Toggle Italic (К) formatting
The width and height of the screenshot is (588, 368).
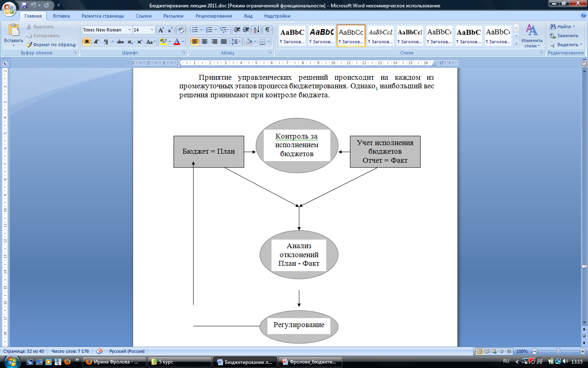pos(96,42)
